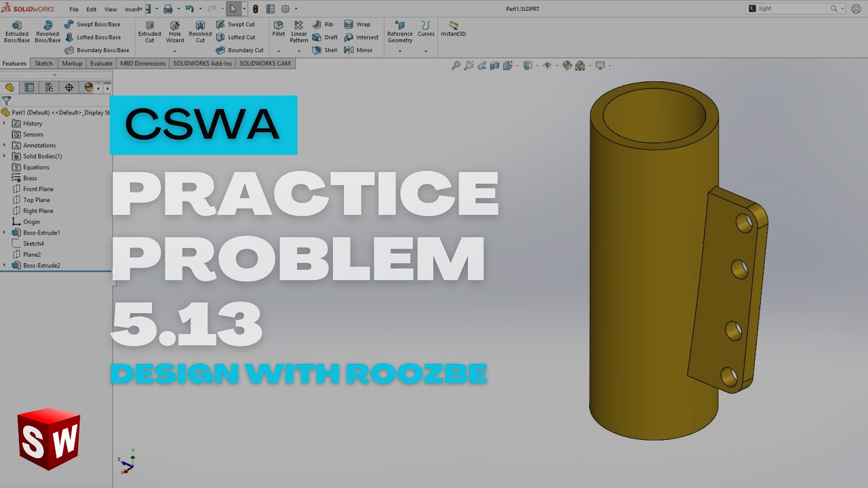Expand the Annotations tree node

click(5, 145)
